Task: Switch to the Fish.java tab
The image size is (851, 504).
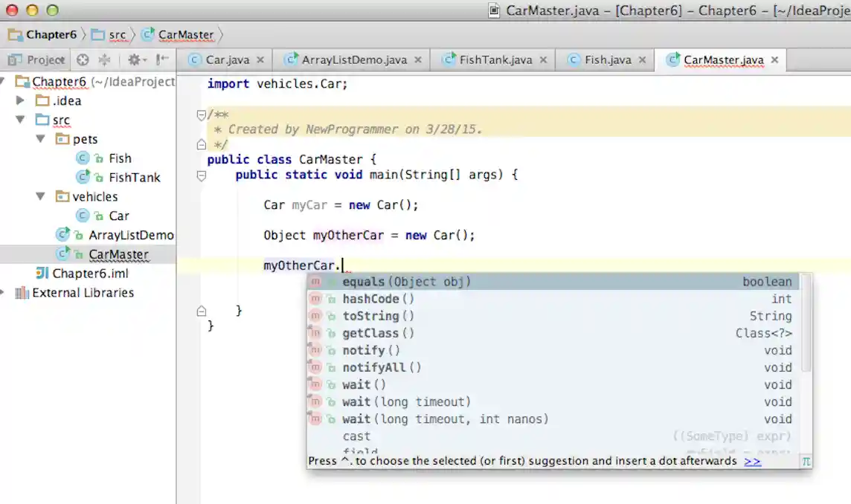Action: pos(607,60)
